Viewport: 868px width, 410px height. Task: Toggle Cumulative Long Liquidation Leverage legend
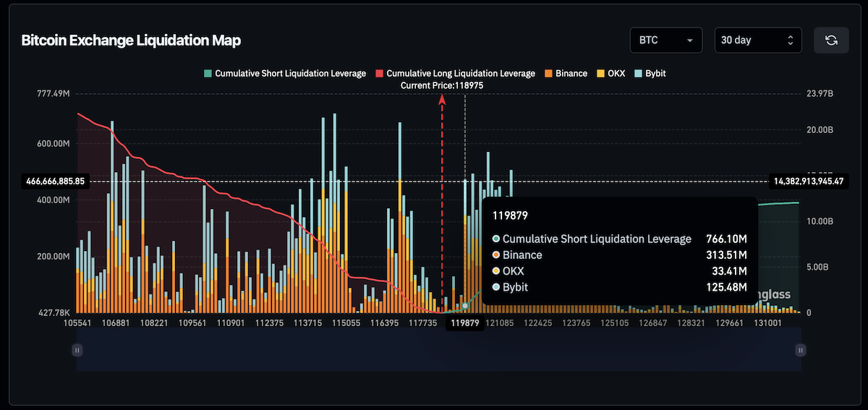(455, 74)
